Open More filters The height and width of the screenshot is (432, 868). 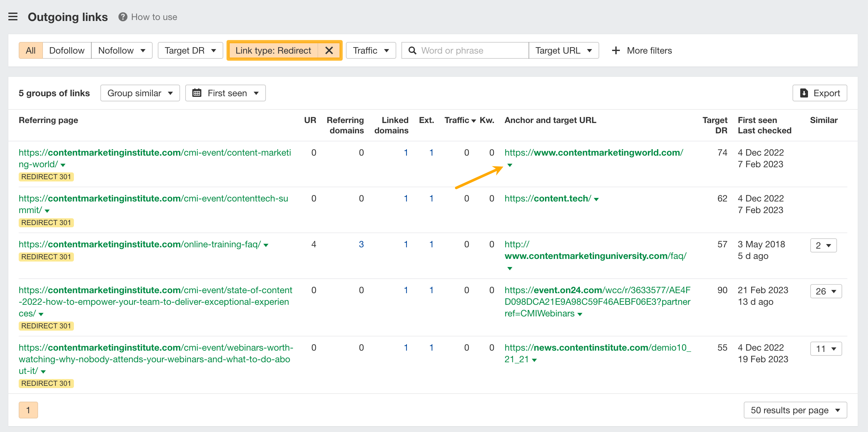pos(641,51)
